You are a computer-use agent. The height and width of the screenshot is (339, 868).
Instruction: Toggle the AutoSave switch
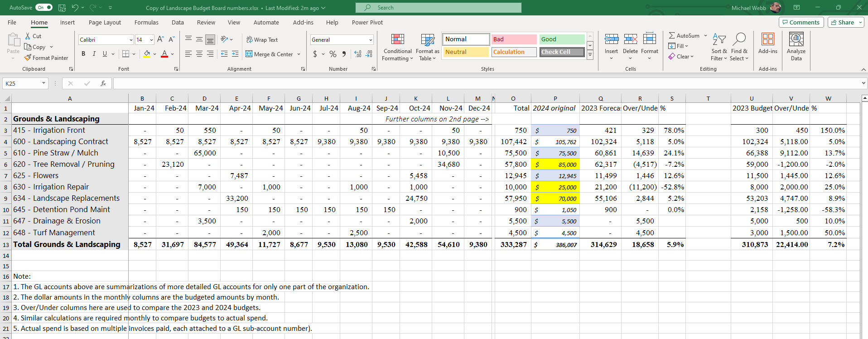tap(44, 8)
